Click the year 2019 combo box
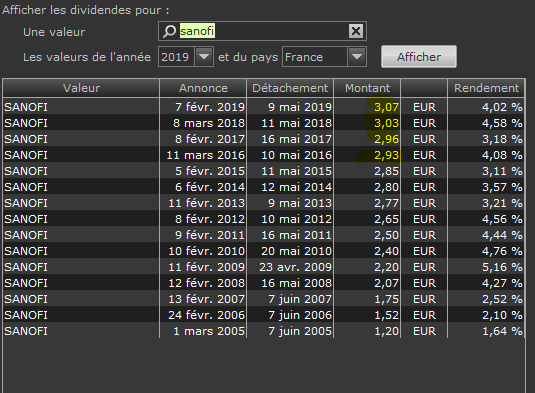 point(186,57)
